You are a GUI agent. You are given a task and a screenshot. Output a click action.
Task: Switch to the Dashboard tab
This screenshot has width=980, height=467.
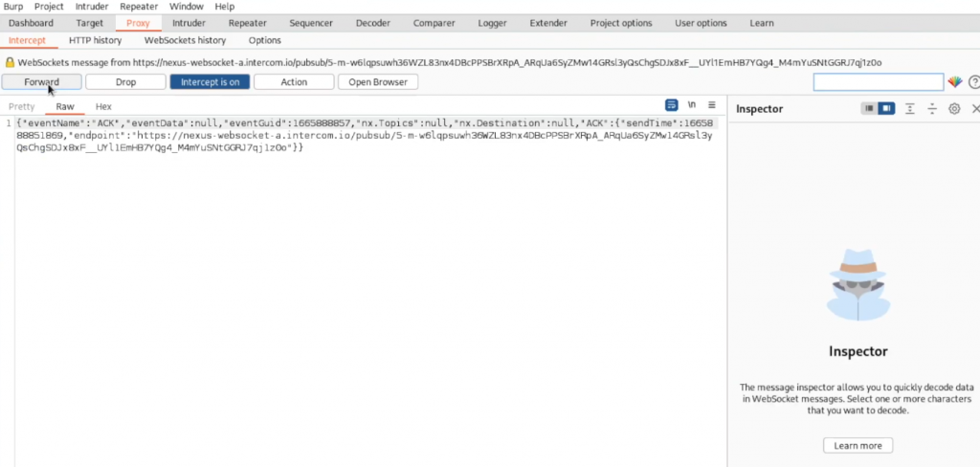pos(31,23)
